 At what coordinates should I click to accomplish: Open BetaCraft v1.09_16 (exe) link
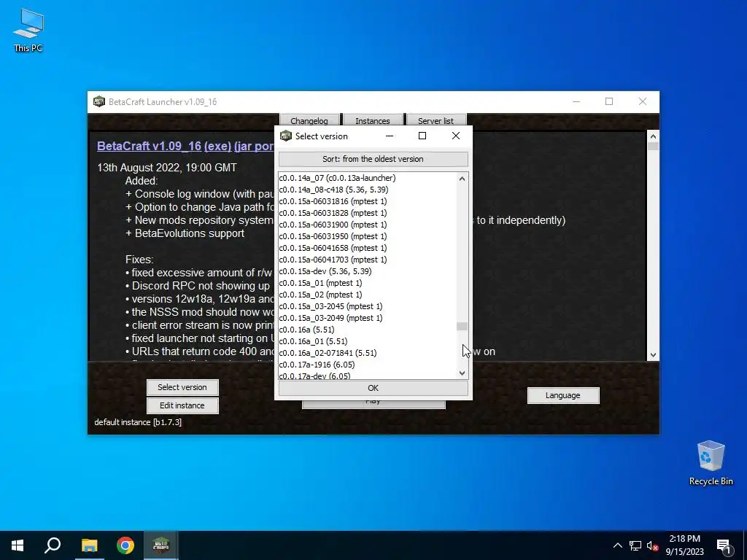tap(164, 146)
